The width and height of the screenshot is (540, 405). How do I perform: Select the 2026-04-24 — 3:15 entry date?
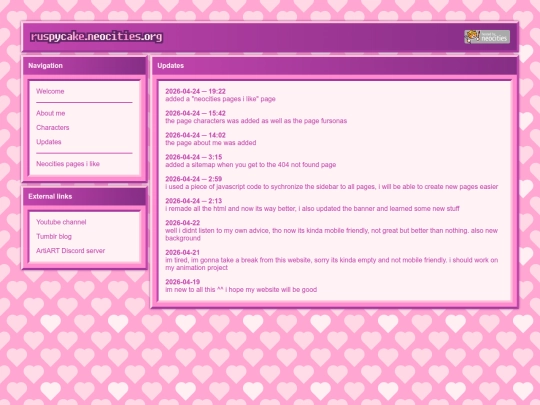pyautogui.click(x=194, y=157)
